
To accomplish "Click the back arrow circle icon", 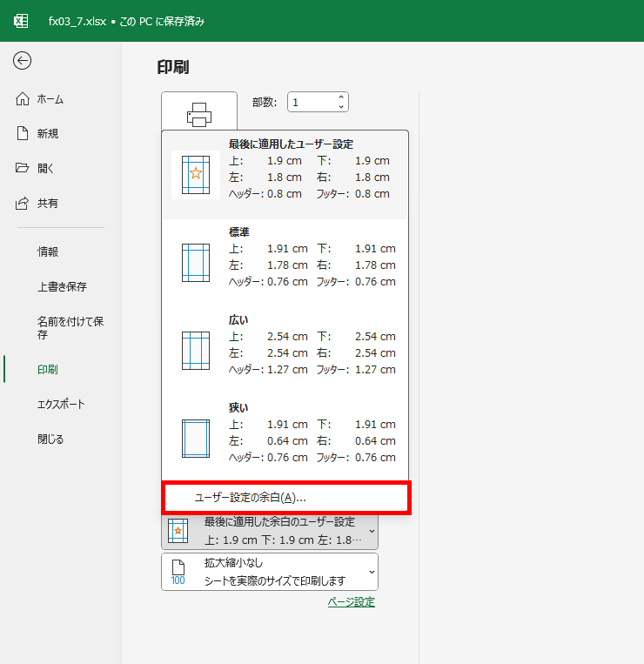I will (x=22, y=61).
